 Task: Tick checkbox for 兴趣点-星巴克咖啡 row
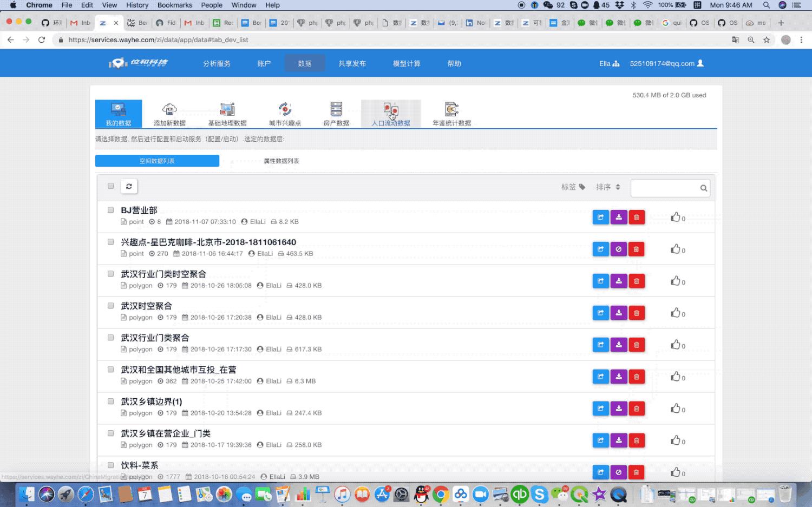coord(110,241)
